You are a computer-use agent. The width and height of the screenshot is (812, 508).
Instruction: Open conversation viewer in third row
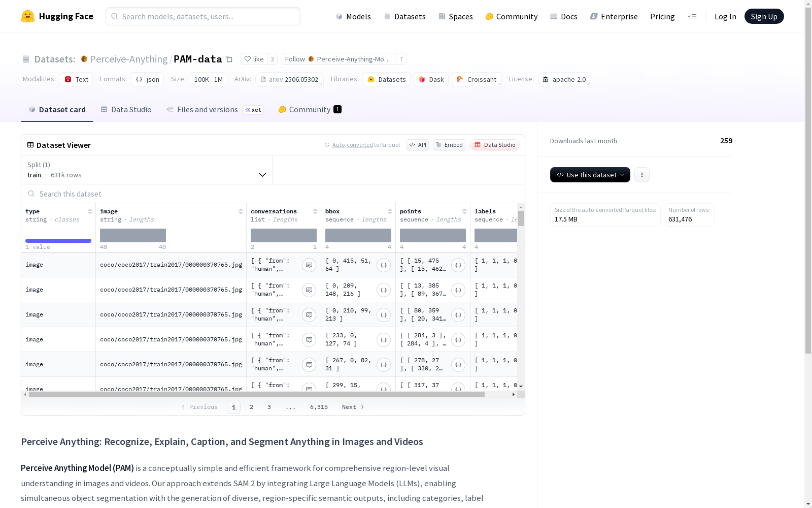tap(309, 315)
